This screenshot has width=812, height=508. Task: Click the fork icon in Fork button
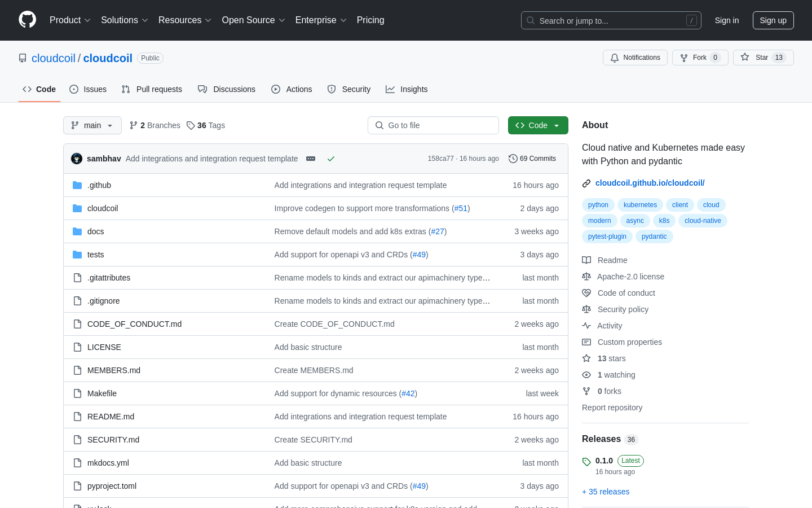[x=684, y=58]
